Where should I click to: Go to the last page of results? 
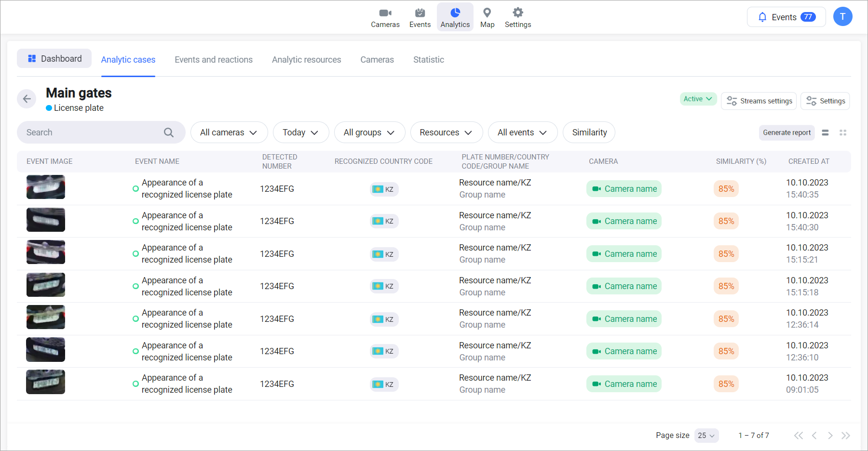click(x=845, y=436)
